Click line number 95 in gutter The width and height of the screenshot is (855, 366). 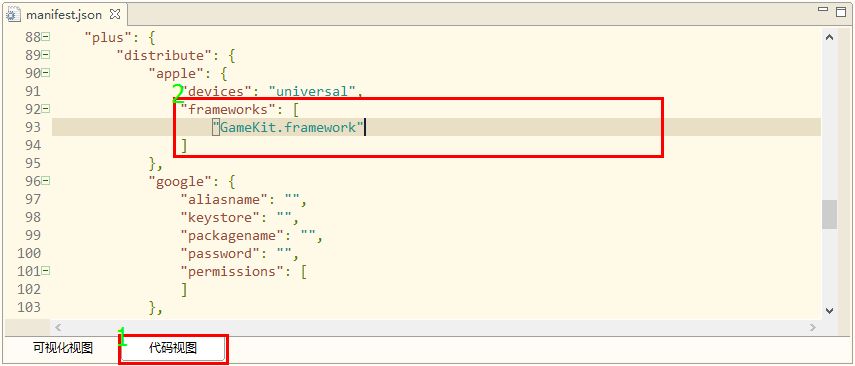pos(33,163)
